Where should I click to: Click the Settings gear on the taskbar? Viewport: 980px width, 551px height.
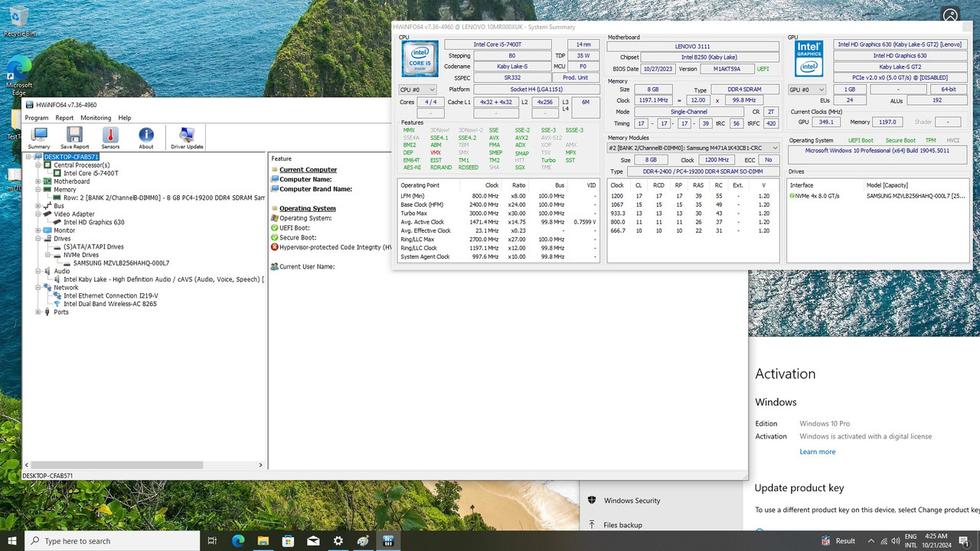click(x=338, y=540)
